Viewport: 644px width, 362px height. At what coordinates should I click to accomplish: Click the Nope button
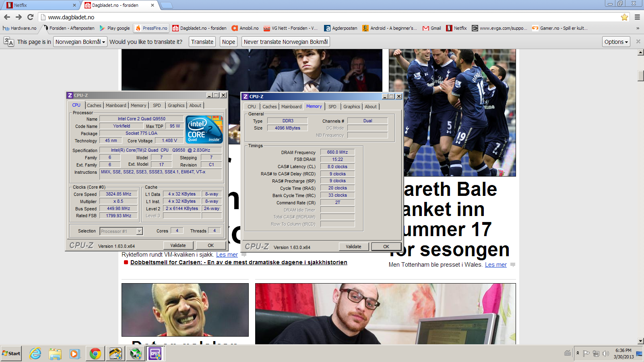pyautogui.click(x=229, y=42)
